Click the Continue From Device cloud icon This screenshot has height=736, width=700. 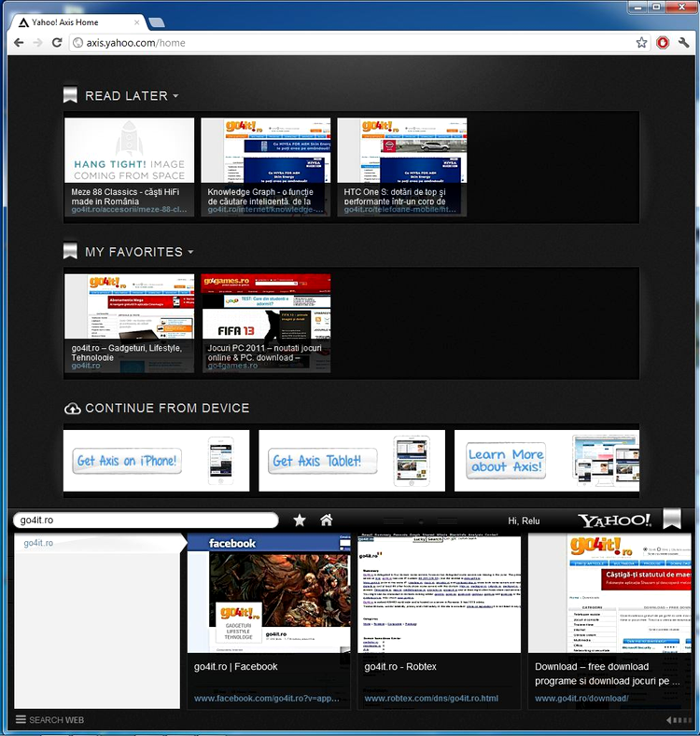click(72, 409)
